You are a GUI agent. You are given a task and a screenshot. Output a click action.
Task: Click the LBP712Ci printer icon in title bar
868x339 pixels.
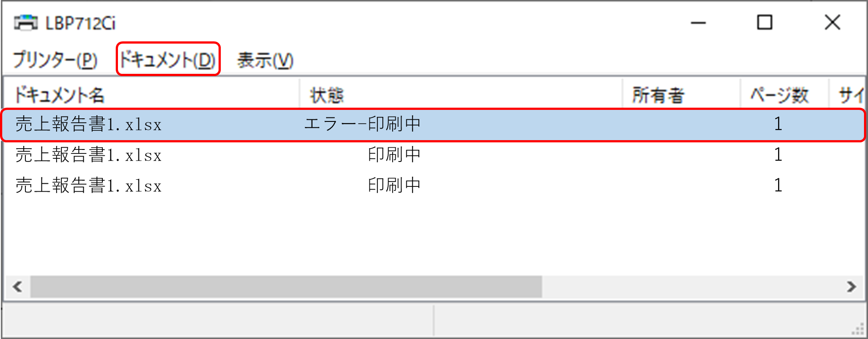point(26,22)
